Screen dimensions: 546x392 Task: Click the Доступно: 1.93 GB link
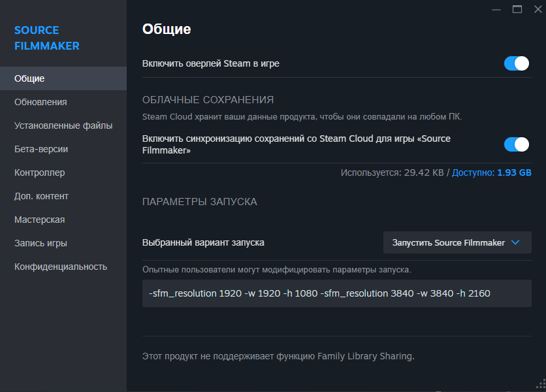[491, 172]
